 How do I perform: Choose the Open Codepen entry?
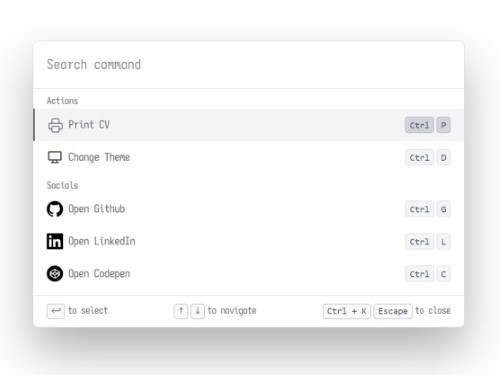(x=249, y=274)
